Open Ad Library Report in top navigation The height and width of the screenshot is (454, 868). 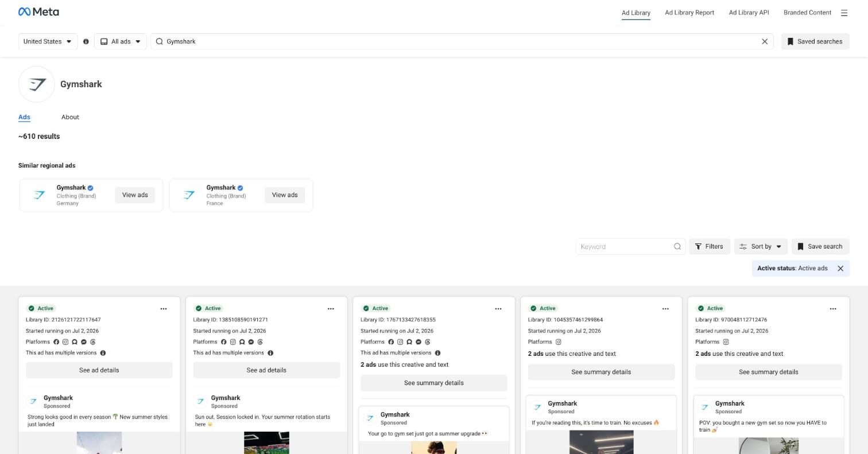[x=689, y=13]
